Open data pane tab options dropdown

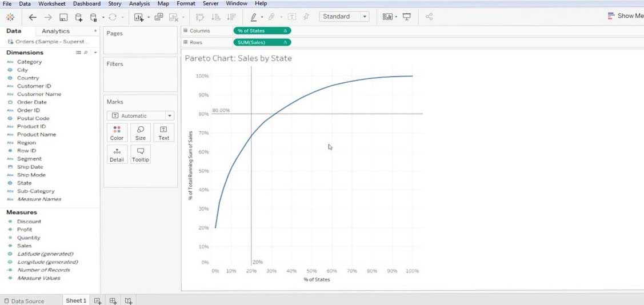click(95, 31)
